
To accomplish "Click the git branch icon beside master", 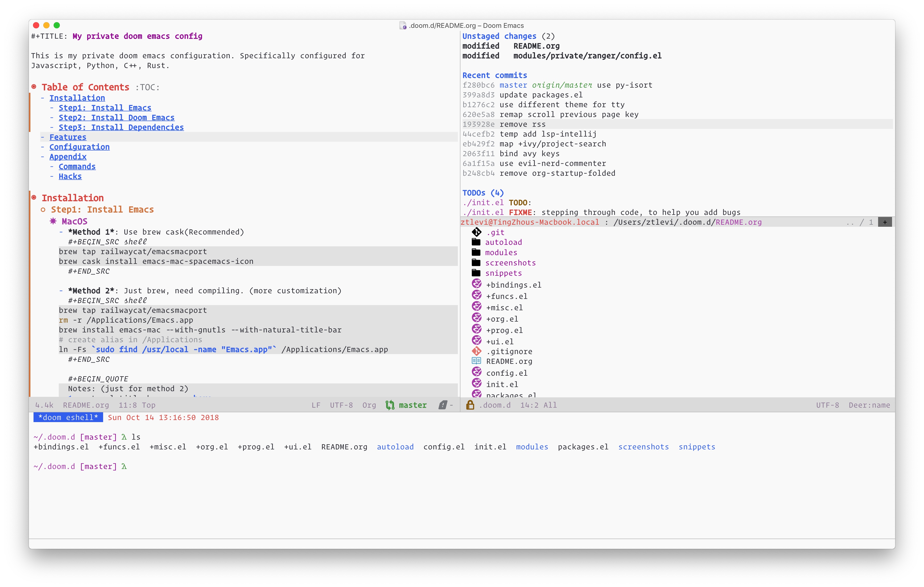I will point(390,405).
